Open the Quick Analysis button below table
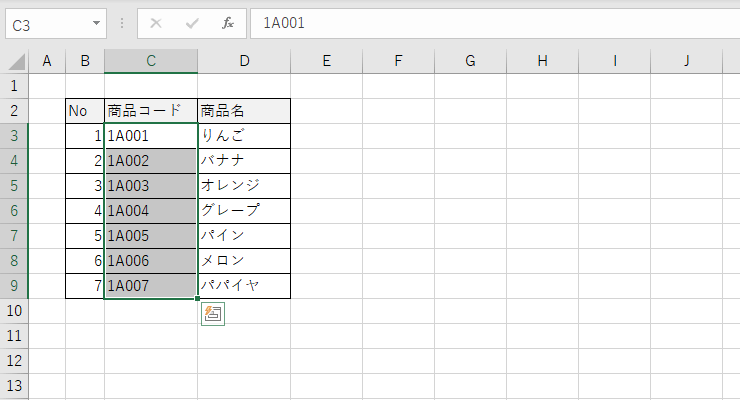740x400 pixels. point(213,314)
